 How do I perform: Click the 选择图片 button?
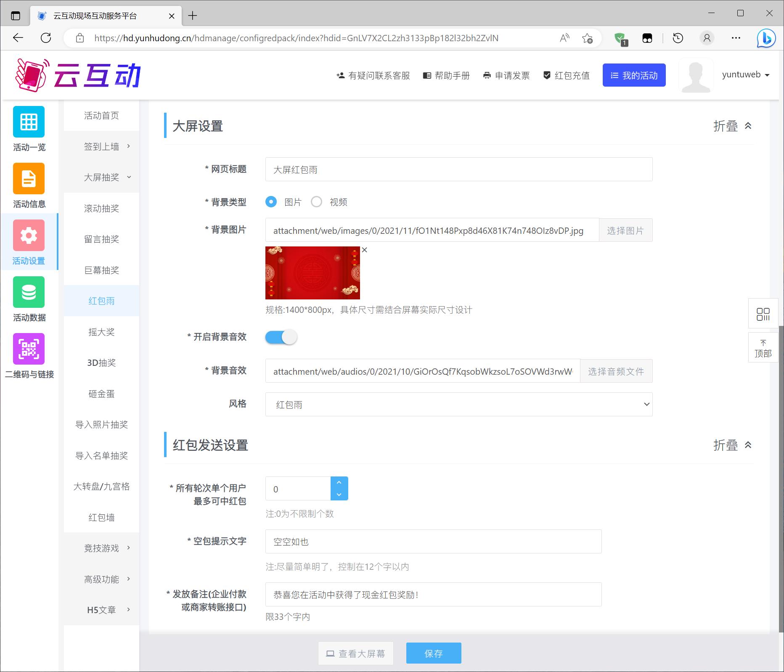pos(625,230)
